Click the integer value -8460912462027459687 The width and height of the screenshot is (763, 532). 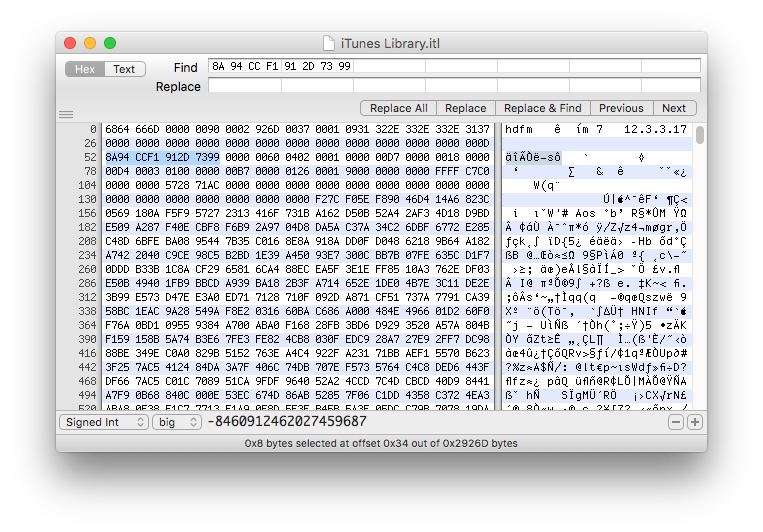click(287, 421)
